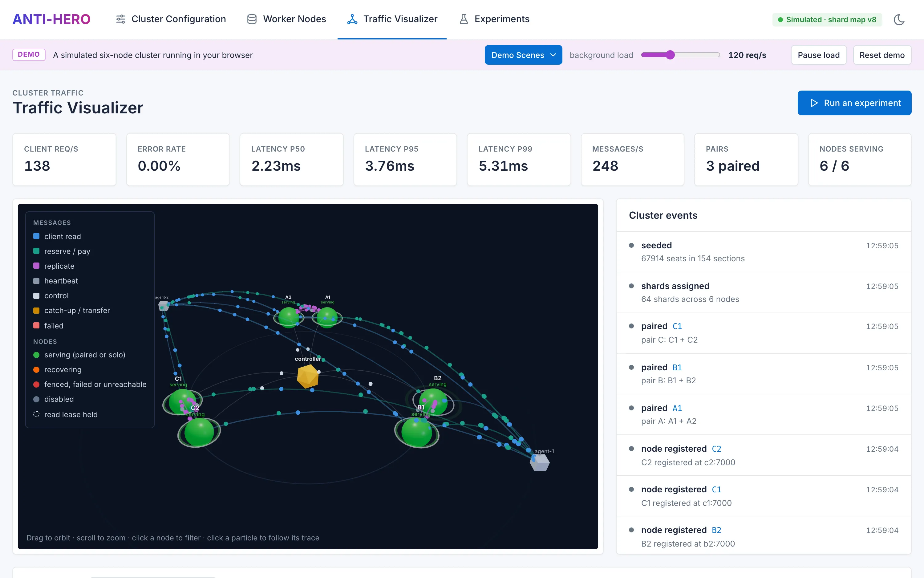Click C2 link in node registered event
The height and width of the screenshot is (578, 924).
[x=716, y=449]
